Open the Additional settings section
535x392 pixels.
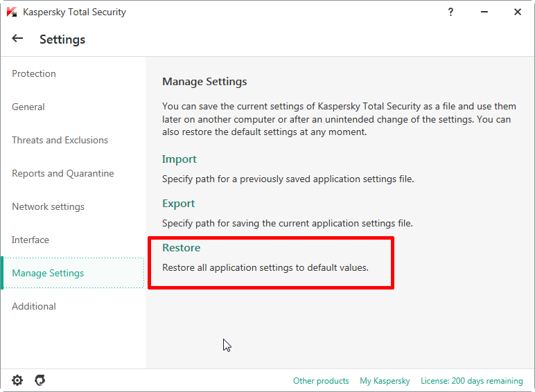coord(34,306)
